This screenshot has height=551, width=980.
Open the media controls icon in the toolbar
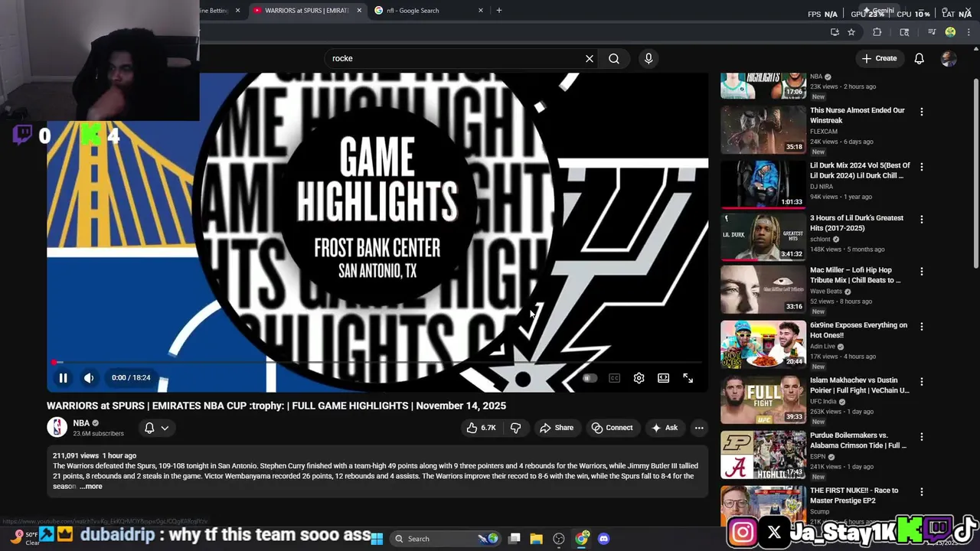pos(932,32)
